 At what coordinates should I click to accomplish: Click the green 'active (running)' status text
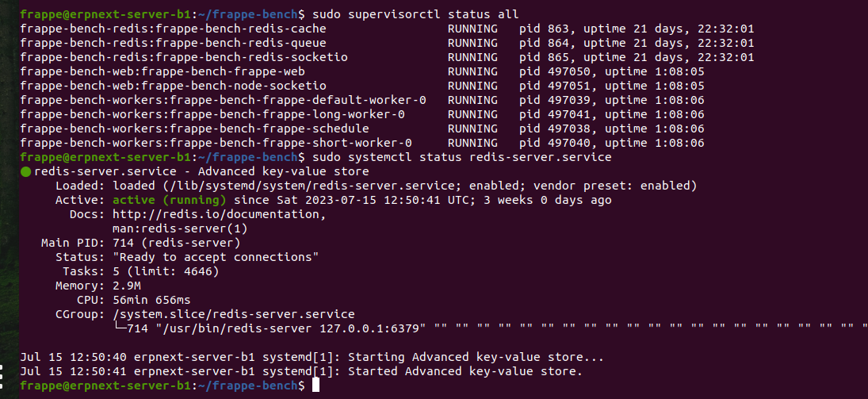[x=170, y=200]
